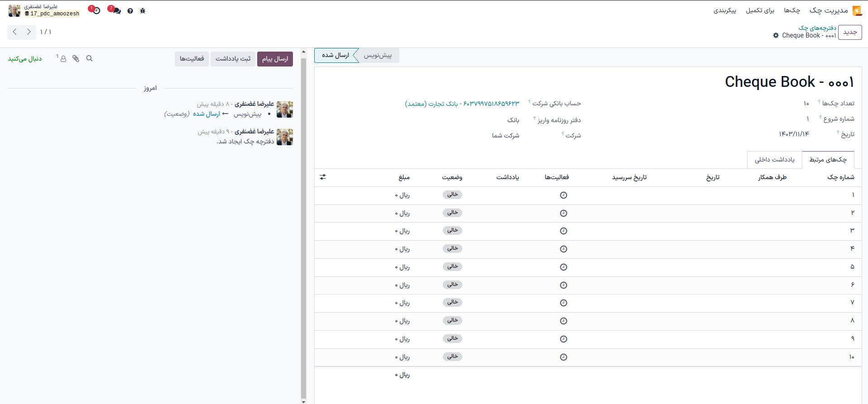Open the bank account link بانک تجارت
Viewport: 868px width, 404px height.
pos(462,104)
